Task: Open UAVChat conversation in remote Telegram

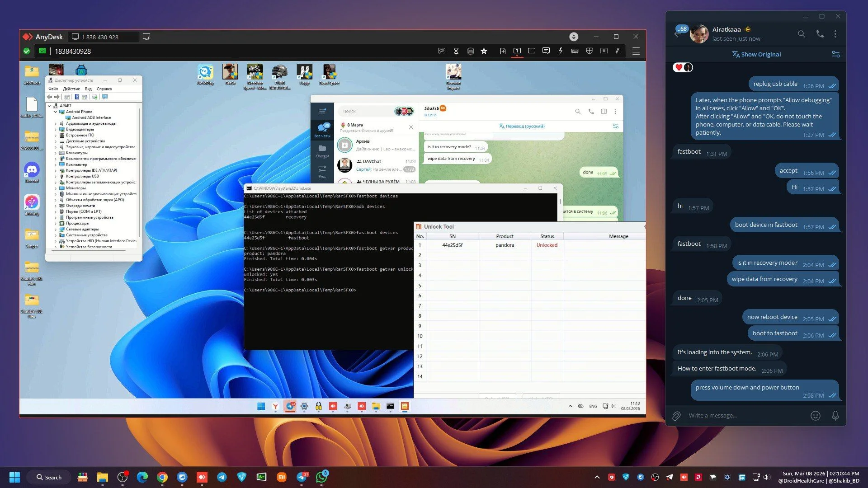Action: tap(376, 165)
